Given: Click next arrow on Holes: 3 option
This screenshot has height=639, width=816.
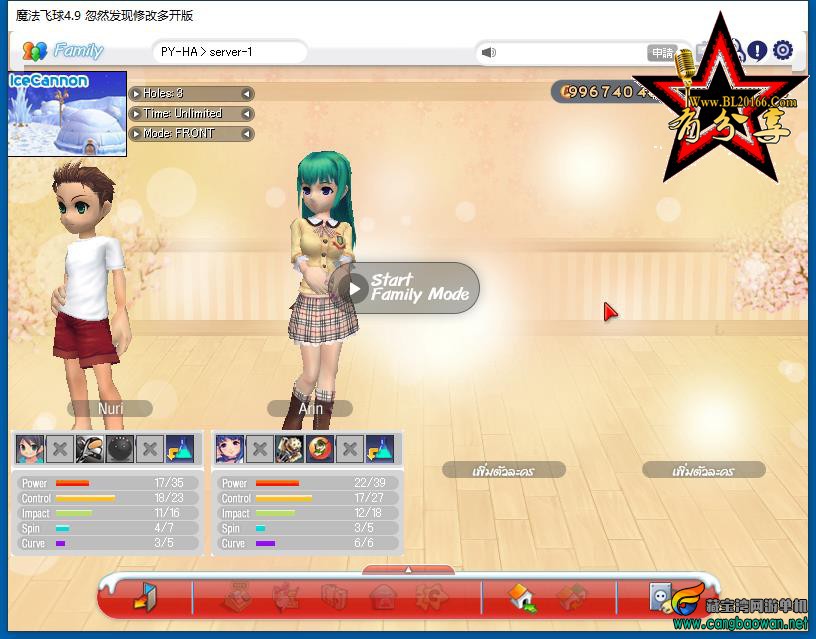Looking at the screenshot, I should tap(247, 94).
